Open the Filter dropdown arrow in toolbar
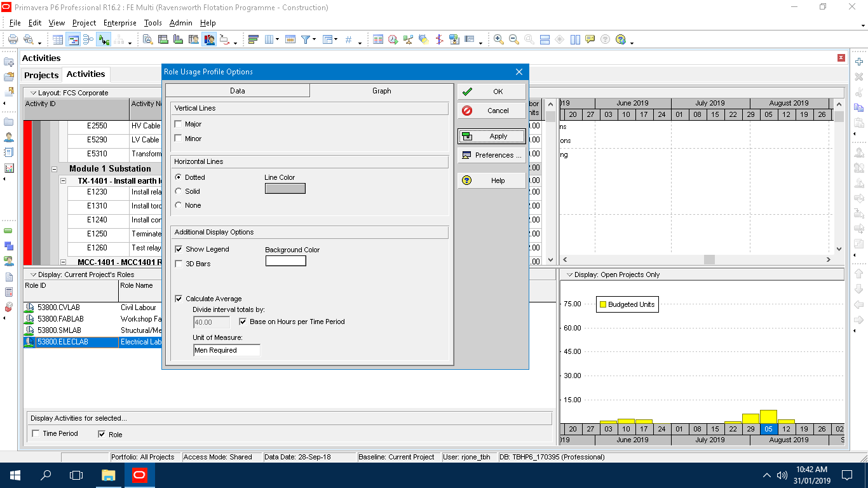 pos(314,39)
